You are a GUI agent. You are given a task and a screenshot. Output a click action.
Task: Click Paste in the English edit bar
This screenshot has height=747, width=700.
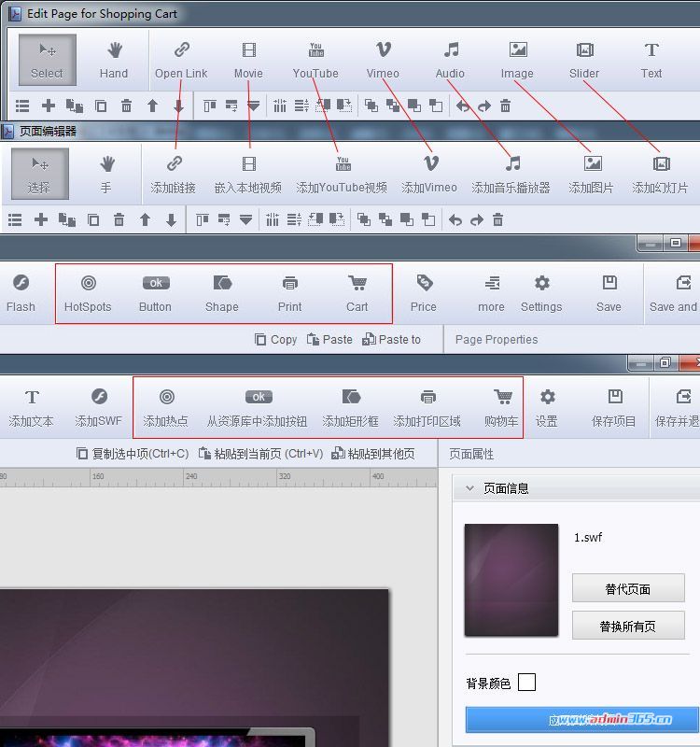(329, 339)
